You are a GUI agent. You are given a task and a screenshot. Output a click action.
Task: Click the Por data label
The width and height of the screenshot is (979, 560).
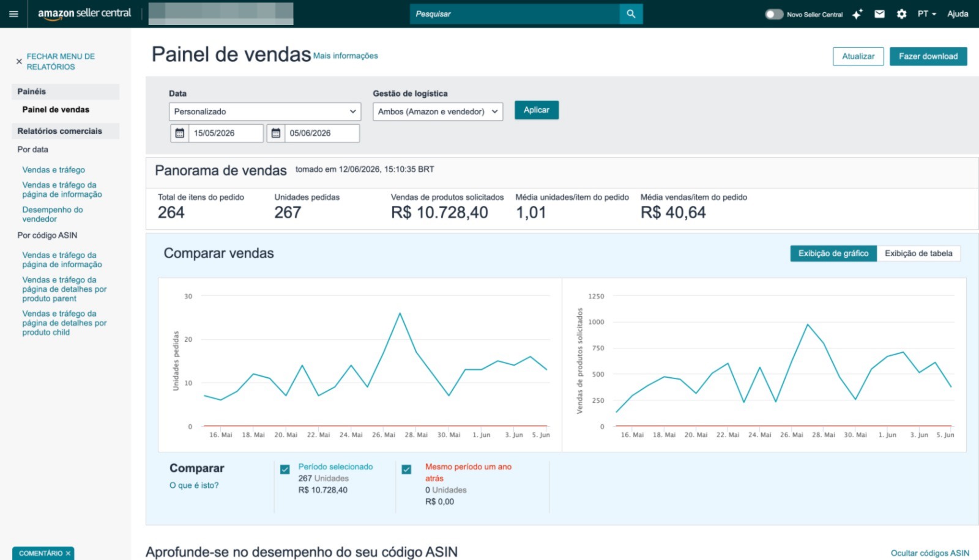click(x=32, y=149)
